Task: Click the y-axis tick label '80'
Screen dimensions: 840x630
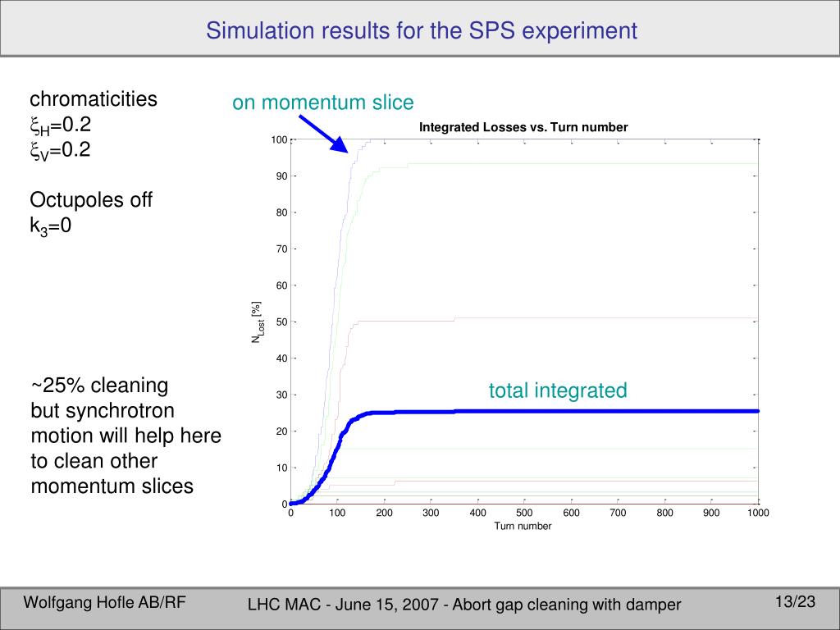Action: click(282, 212)
